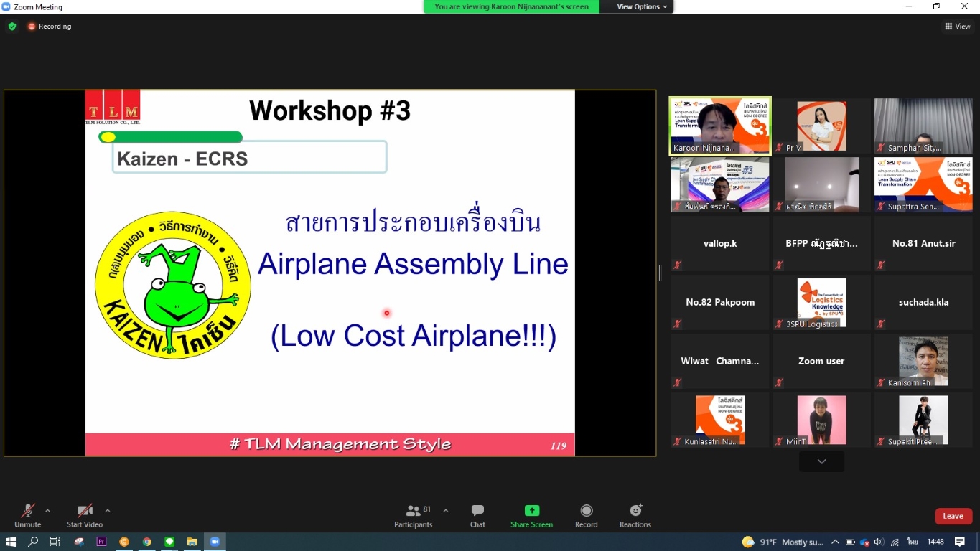Show next page of participant thumbnails

pos(822,461)
